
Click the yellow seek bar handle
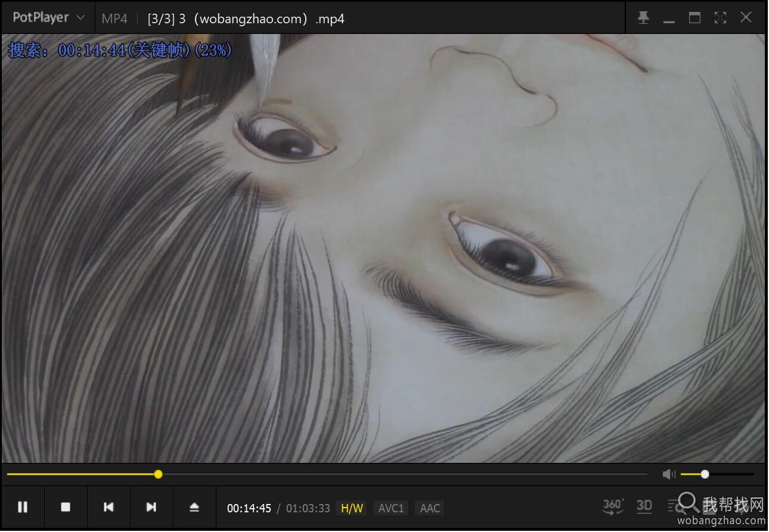158,474
